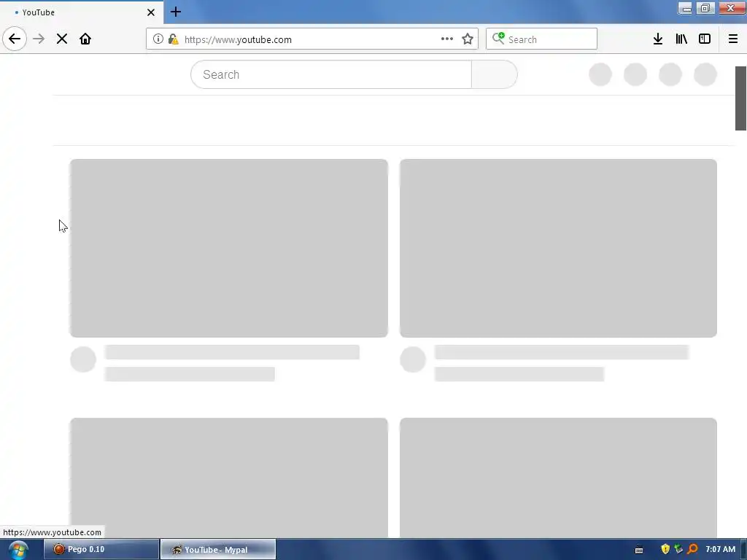Image resolution: width=747 pixels, height=560 pixels.
Task: Open the on-screen keyboard tray icon
Action: [639, 551]
